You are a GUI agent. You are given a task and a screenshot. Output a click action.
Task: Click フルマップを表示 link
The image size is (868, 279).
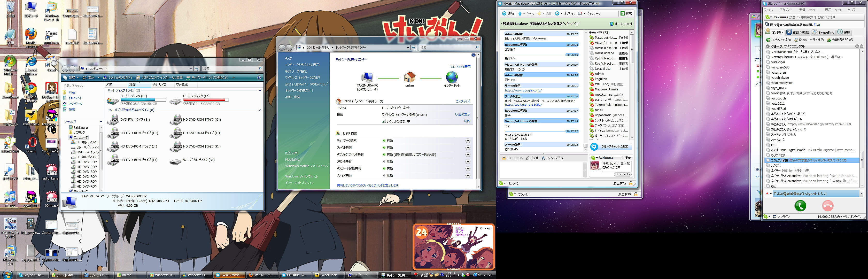[x=460, y=67]
